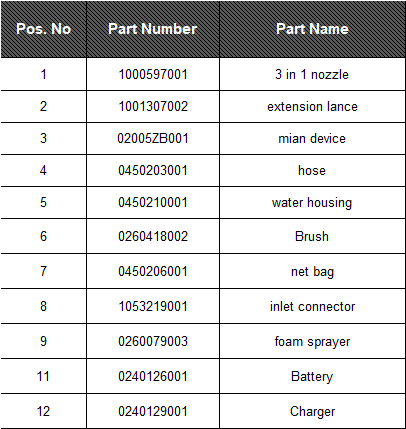Select position number 9 cell

pyautogui.click(x=43, y=341)
